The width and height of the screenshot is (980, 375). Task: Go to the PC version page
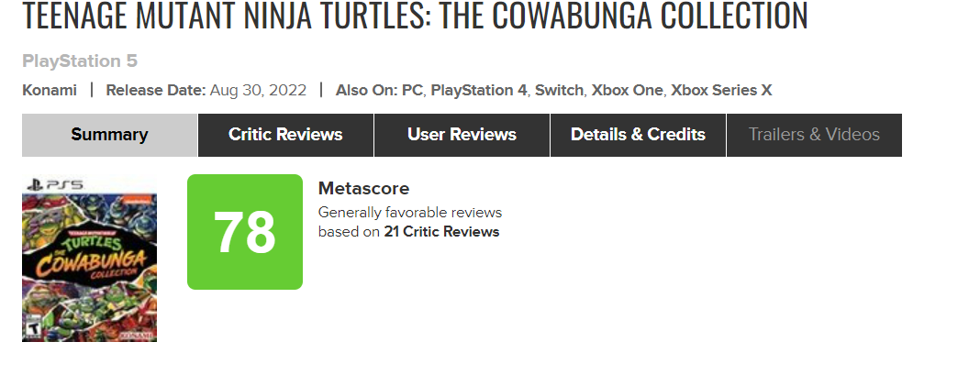click(412, 90)
